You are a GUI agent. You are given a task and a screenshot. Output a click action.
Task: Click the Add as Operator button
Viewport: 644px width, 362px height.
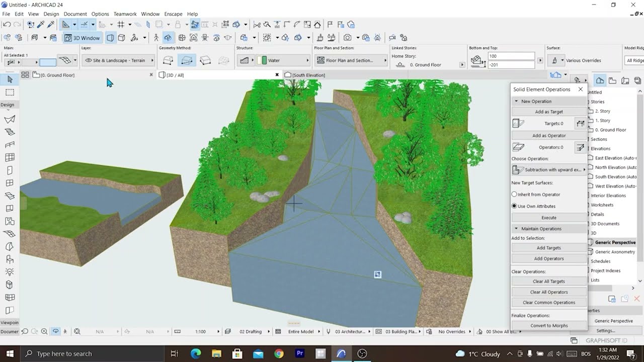point(549,136)
